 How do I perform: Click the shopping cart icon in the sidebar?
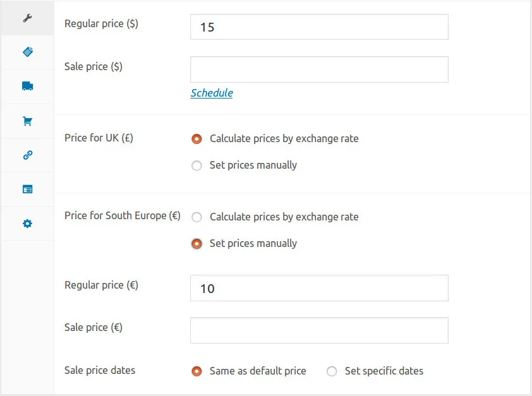tap(27, 120)
